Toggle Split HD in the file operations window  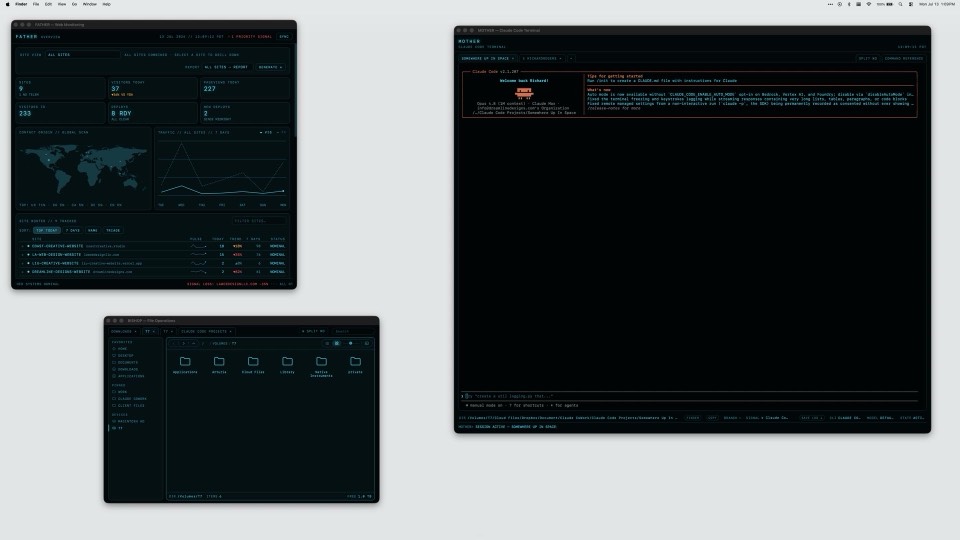point(314,331)
